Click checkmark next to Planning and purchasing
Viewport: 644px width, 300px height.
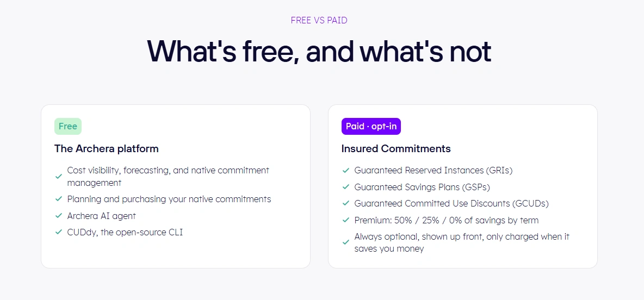[58, 199]
